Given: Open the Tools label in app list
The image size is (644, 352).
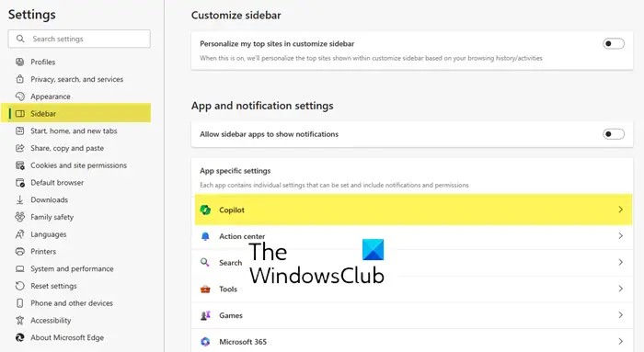Looking at the screenshot, I should pos(228,289).
